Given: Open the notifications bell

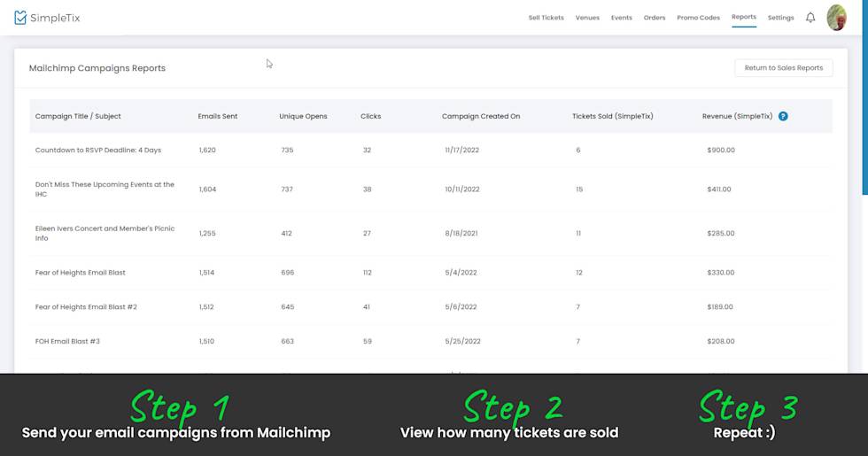Looking at the screenshot, I should [810, 18].
